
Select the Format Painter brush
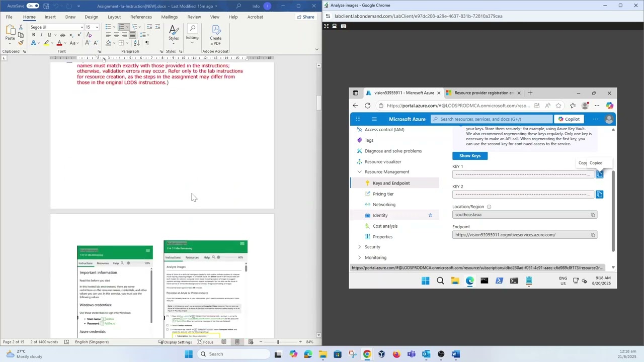[21, 43]
